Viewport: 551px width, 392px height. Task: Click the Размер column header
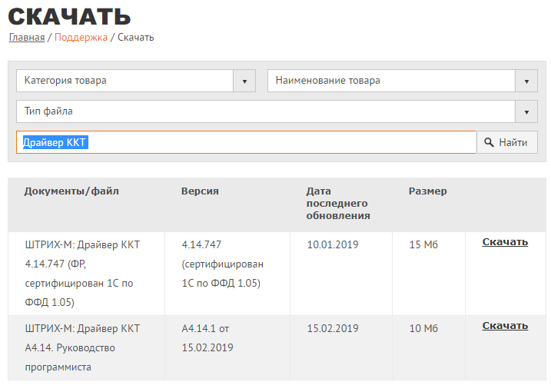pos(427,191)
